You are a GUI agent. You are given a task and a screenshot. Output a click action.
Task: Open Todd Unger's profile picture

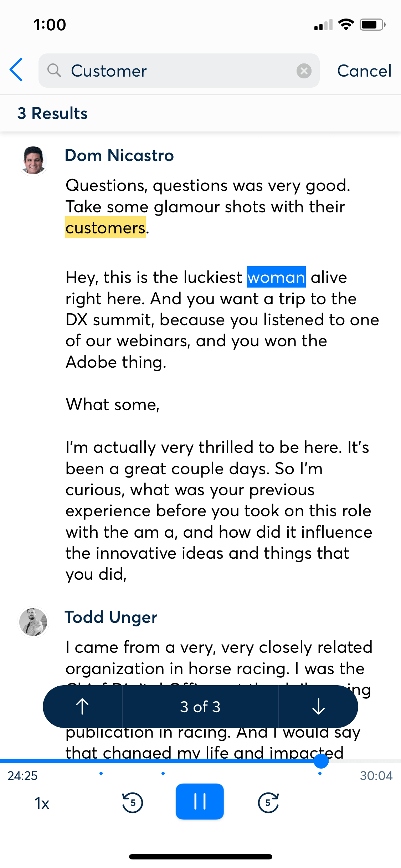34,622
